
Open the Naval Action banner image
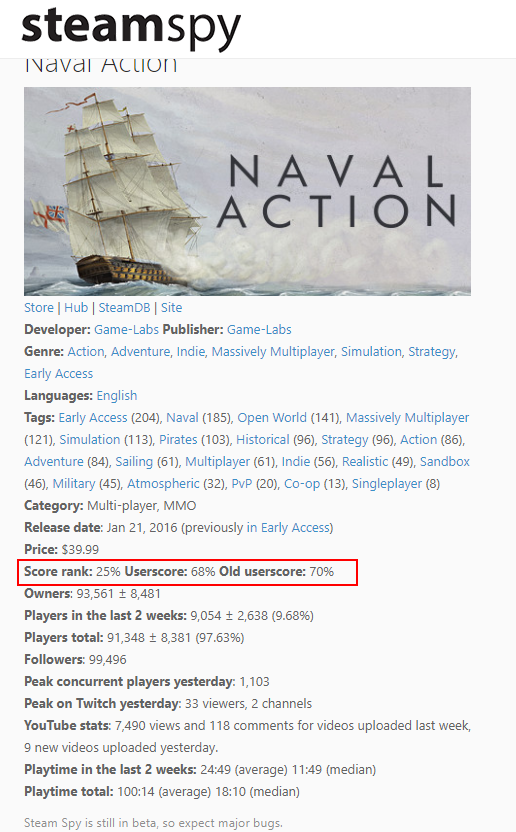coord(247,191)
